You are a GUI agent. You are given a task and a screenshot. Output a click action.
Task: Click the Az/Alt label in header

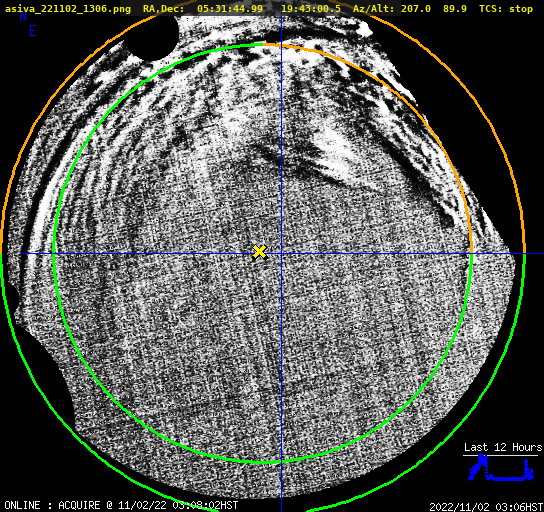374,9
